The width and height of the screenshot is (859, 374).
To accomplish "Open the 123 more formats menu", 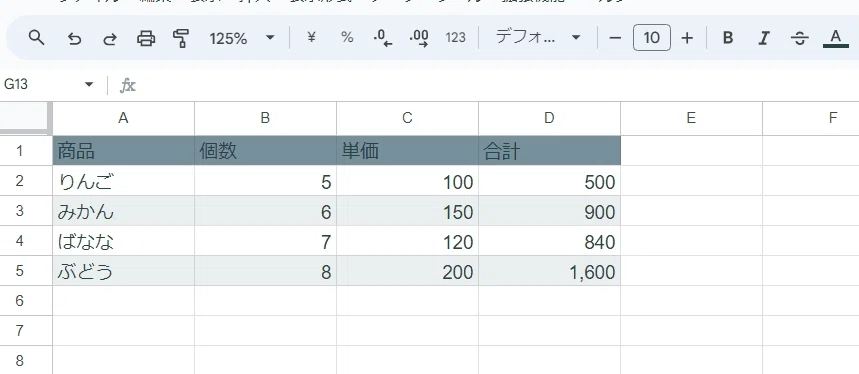I will coord(455,38).
